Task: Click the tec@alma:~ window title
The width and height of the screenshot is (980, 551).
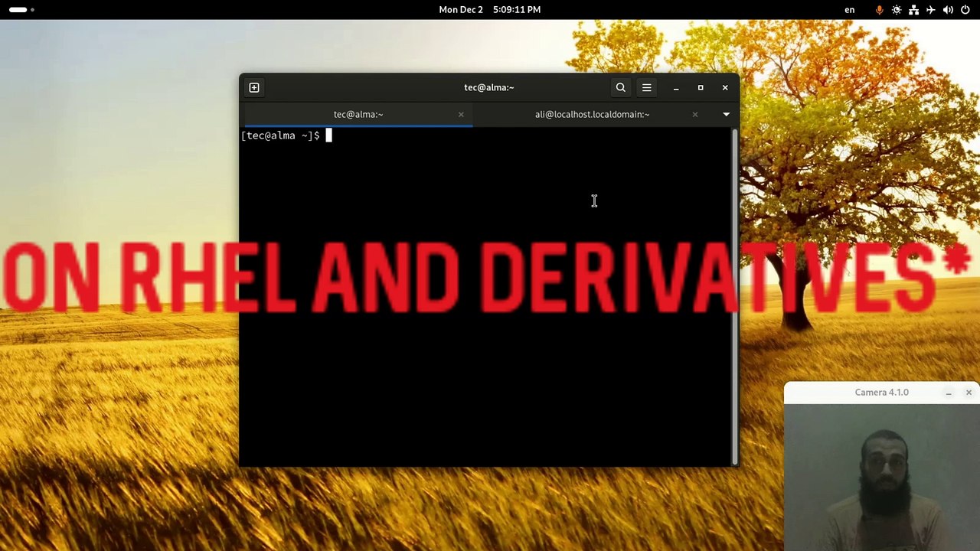Action: (x=488, y=87)
